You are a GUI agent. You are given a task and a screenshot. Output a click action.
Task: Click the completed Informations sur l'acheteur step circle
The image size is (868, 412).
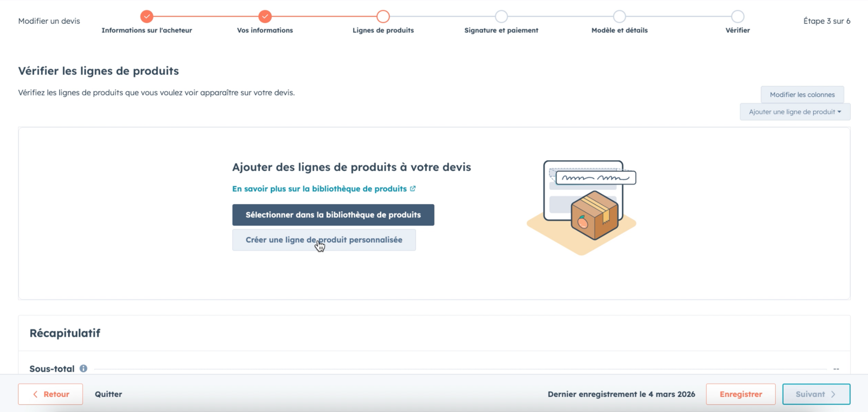pos(146,16)
